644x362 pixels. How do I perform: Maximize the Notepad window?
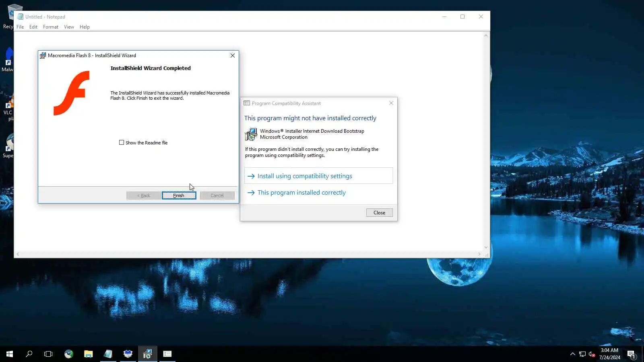click(x=462, y=16)
